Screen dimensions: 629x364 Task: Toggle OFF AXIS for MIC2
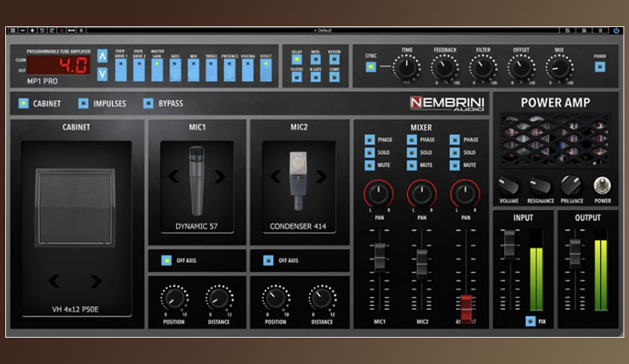268,260
